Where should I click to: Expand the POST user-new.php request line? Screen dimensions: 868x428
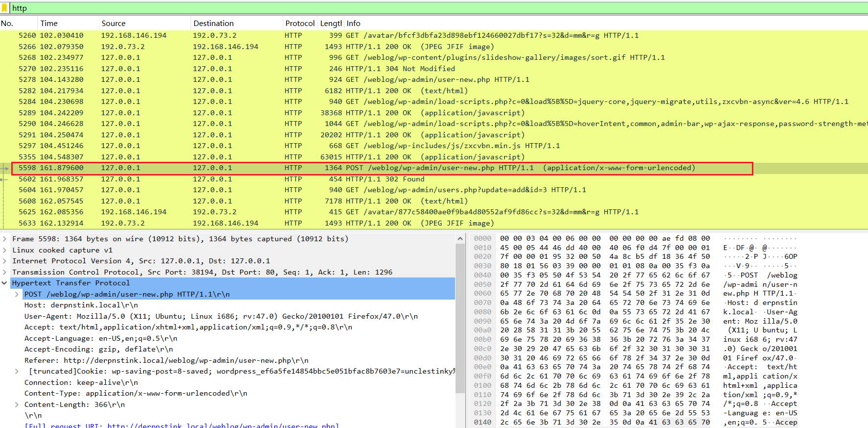(x=17, y=294)
